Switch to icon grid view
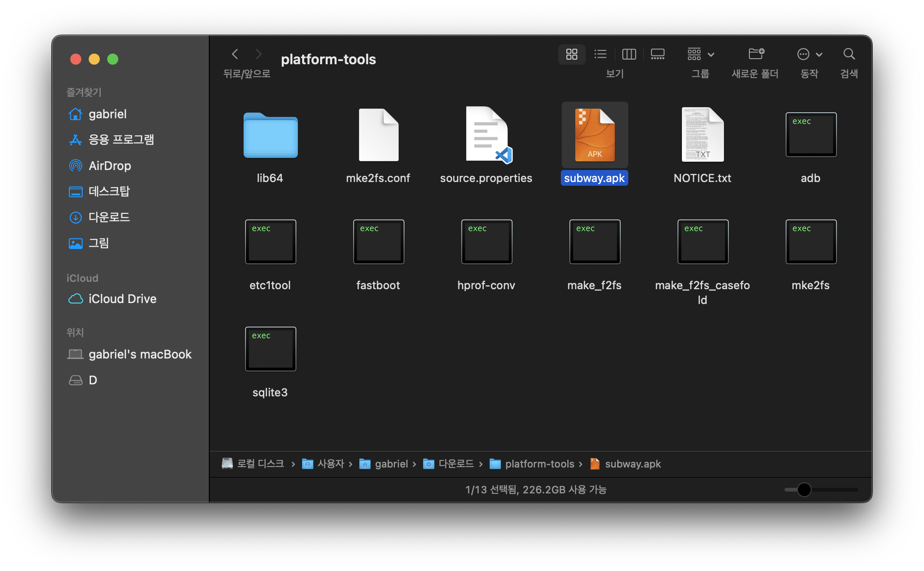Viewport: 924px width, 571px height. coord(571,55)
